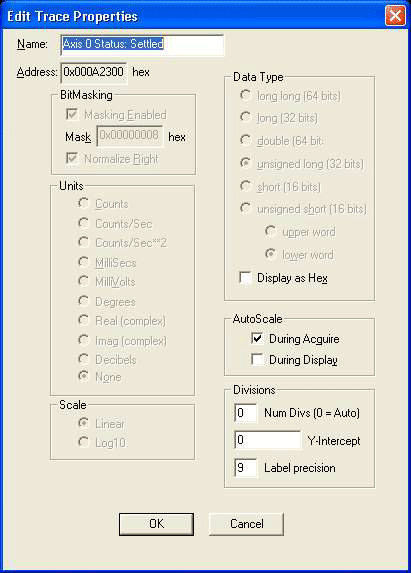Viewport: 411px width, 573px height.
Task: Click the Cancel button
Action: 246,524
